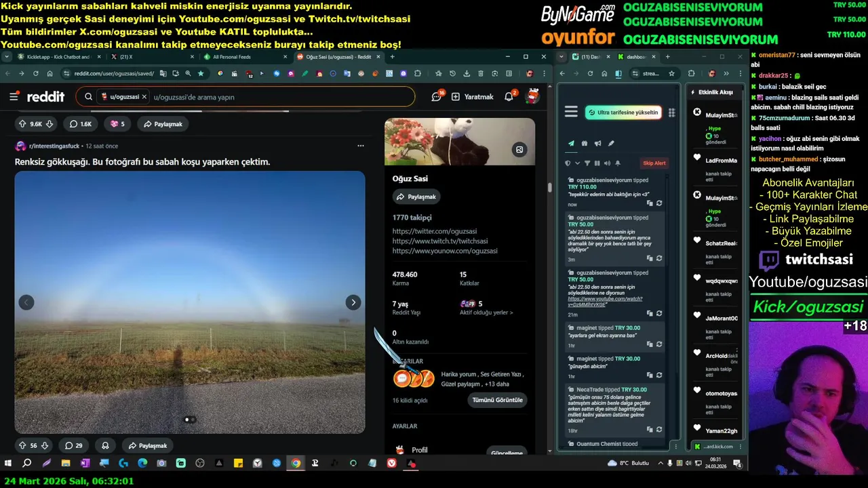Click Yaratmak create post button
Screen dimensions: 868x488
coord(473,97)
